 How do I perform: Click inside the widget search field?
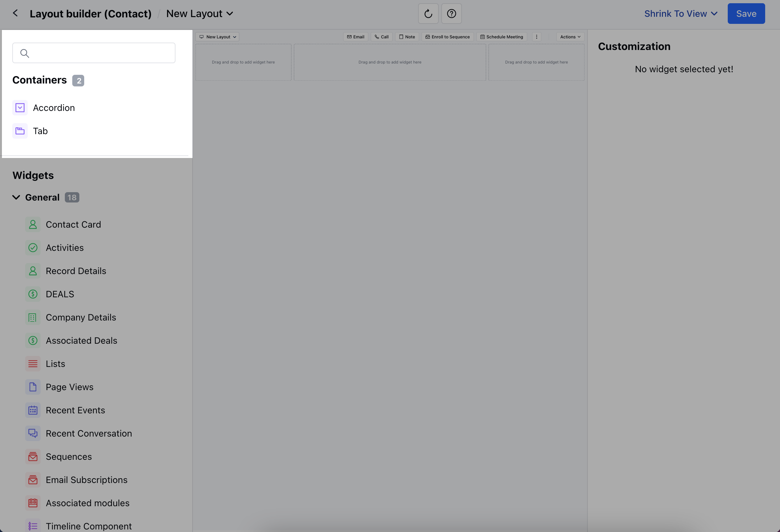94,53
